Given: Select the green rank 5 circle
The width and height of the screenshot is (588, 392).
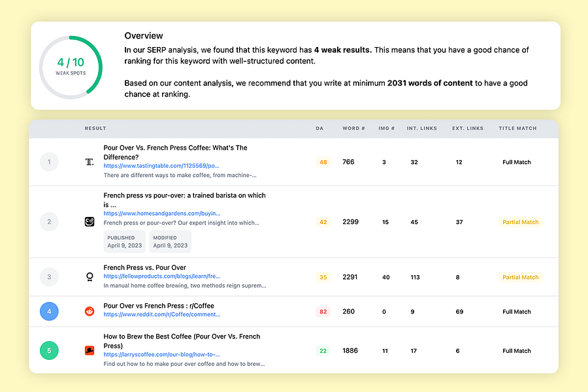Looking at the screenshot, I should [x=49, y=351].
